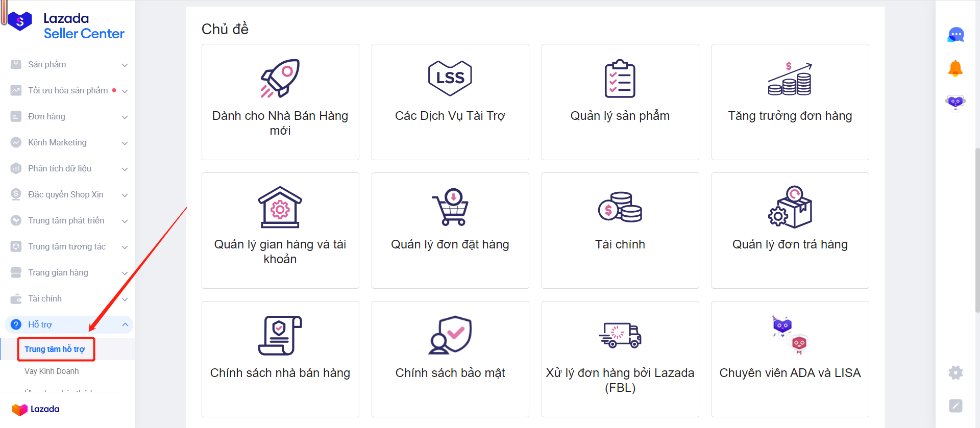
Task: Click the 'Chính sách bảo mật' card
Action: click(450, 359)
